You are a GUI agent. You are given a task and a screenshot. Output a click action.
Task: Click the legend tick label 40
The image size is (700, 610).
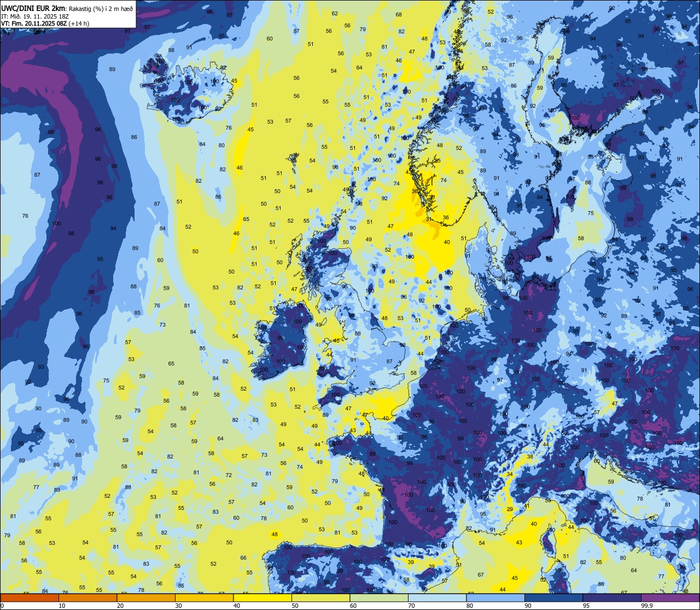click(237, 606)
